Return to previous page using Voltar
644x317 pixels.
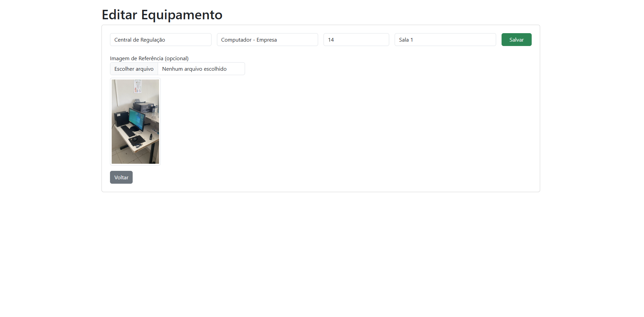pos(121,177)
